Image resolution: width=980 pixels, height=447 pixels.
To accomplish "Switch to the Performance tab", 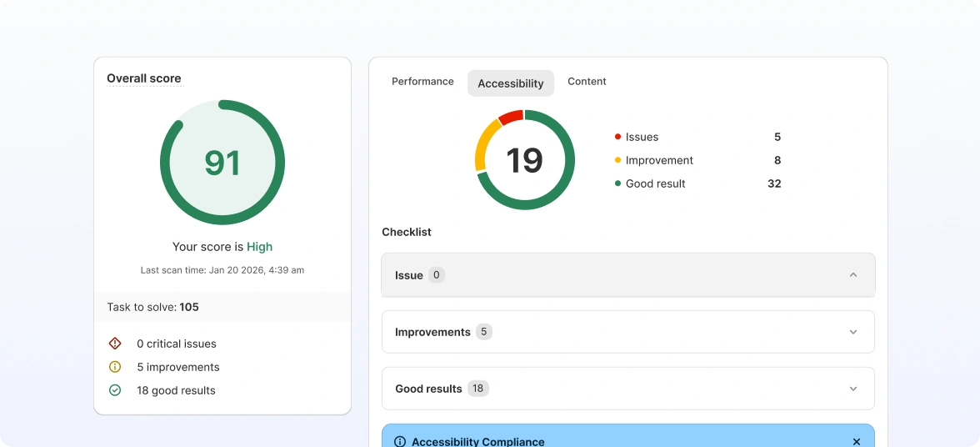I will (x=422, y=81).
